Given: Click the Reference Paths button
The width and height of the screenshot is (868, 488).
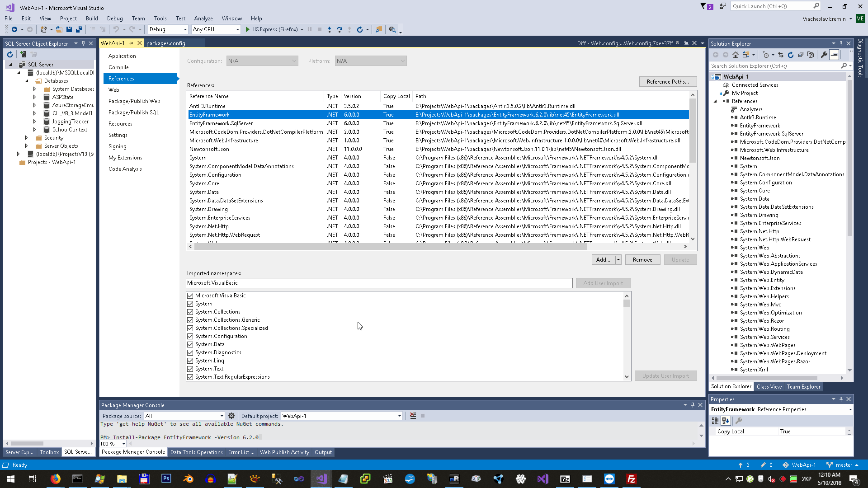Looking at the screenshot, I should point(667,82).
